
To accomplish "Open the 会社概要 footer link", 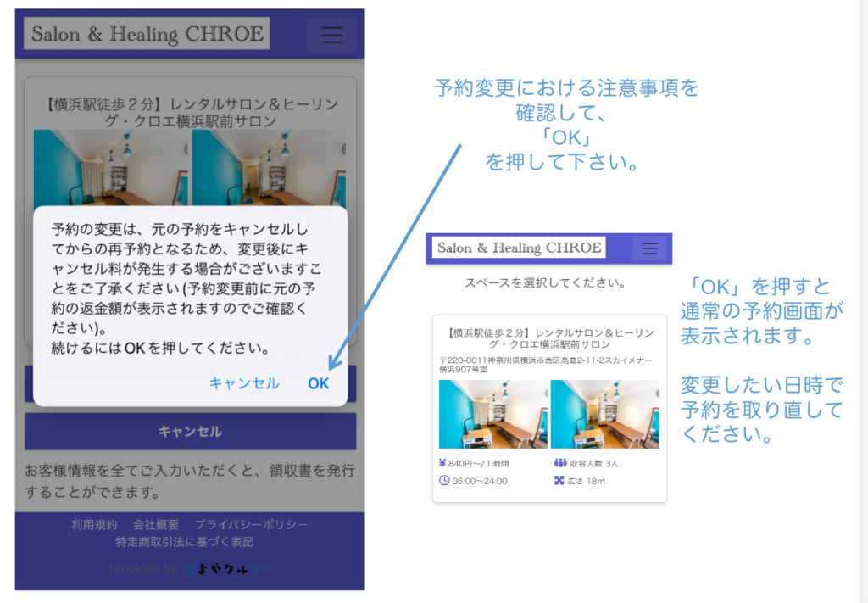I will pyautogui.click(x=156, y=525).
